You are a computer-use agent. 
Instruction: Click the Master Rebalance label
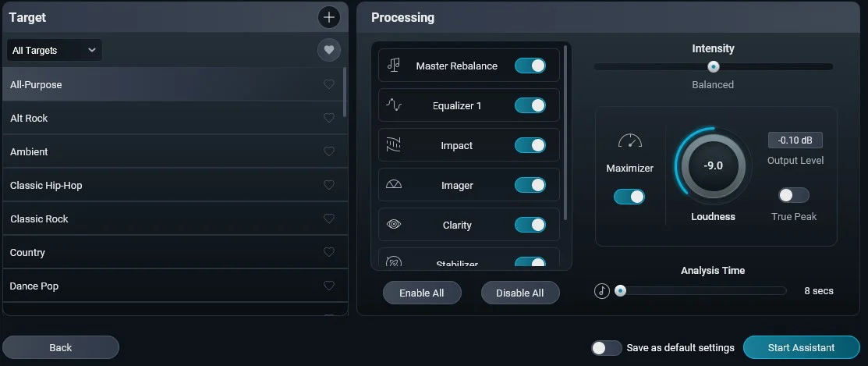coord(457,66)
